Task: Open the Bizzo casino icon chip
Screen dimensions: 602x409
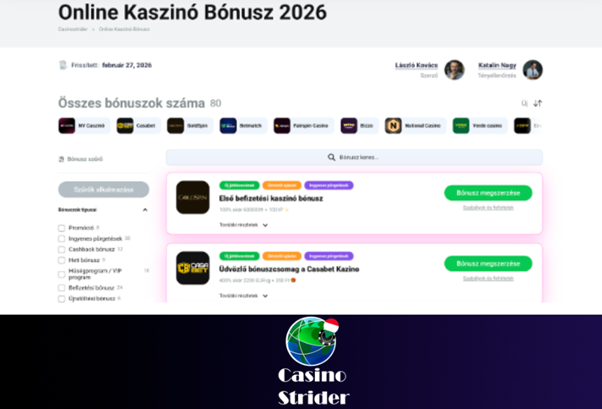Action: point(349,126)
